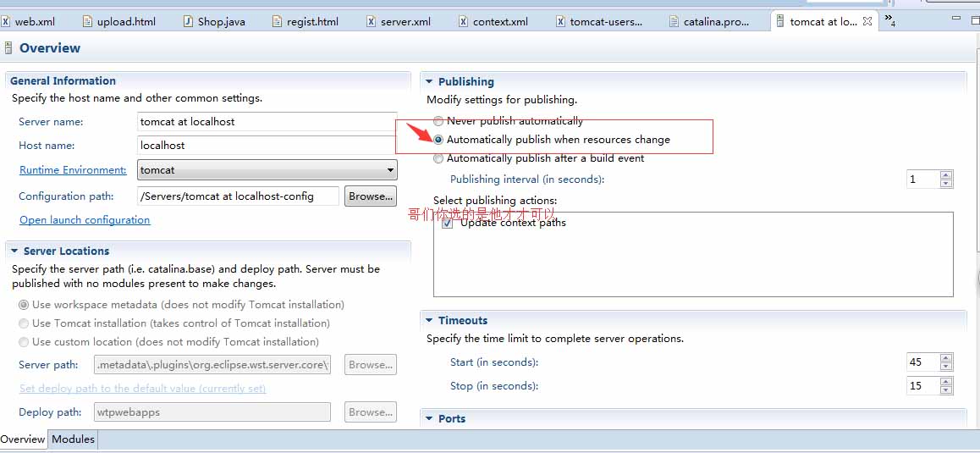980x453 pixels.
Task: Collapse the Ports section
Action: (429, 418)
